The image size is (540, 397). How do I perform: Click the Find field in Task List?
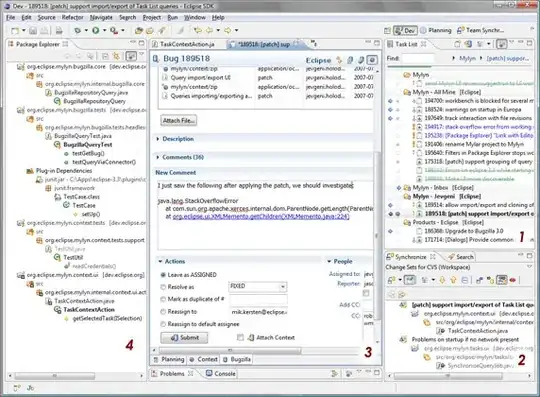click(x=418, y=59)
